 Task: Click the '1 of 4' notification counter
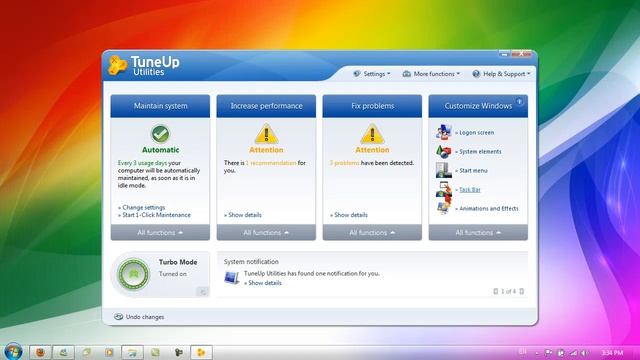pos(509,291)
